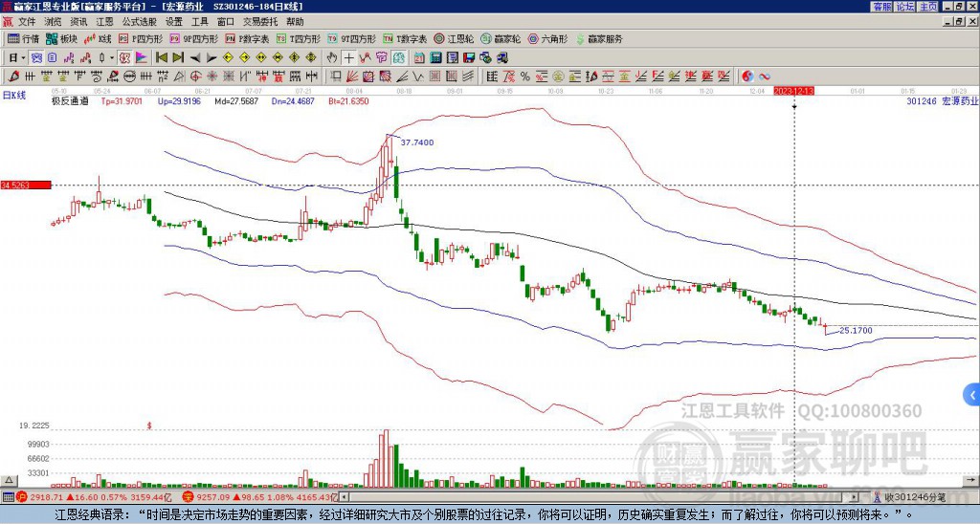Click the 权 adjustment toggle icon
This screenshot has height=524, width=980.
pyautogui.click(x=123, y=58)
